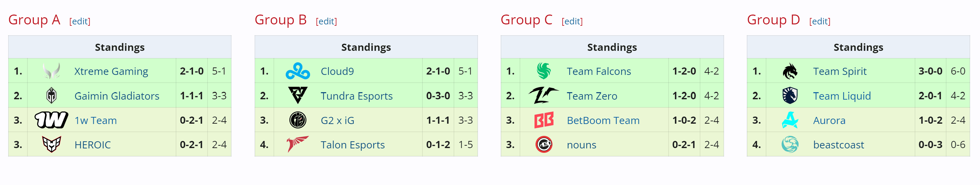This screenshot has width=980, height=185.
Task: Click the beastcoast logo
Action: [x=790, y=145]
